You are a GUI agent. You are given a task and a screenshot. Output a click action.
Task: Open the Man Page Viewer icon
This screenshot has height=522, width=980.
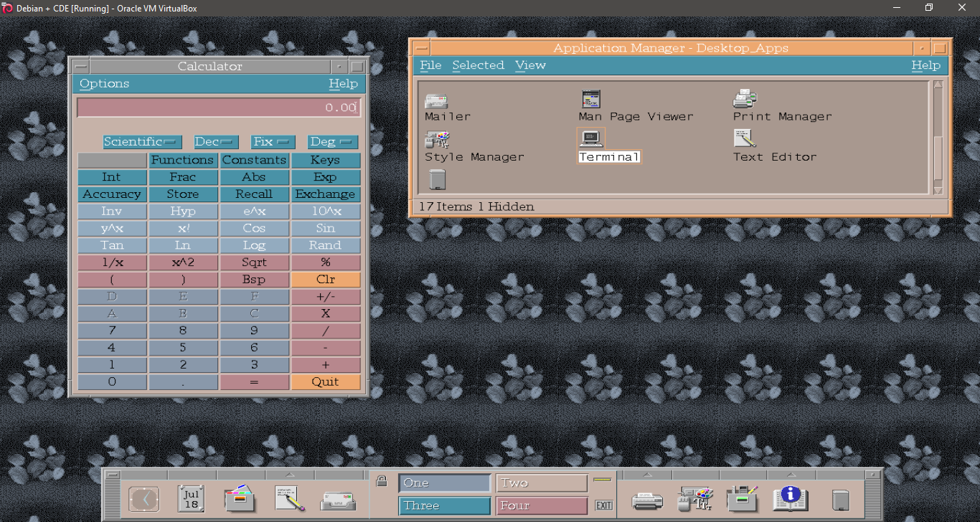pyautogui.click(x=590, y=99)
